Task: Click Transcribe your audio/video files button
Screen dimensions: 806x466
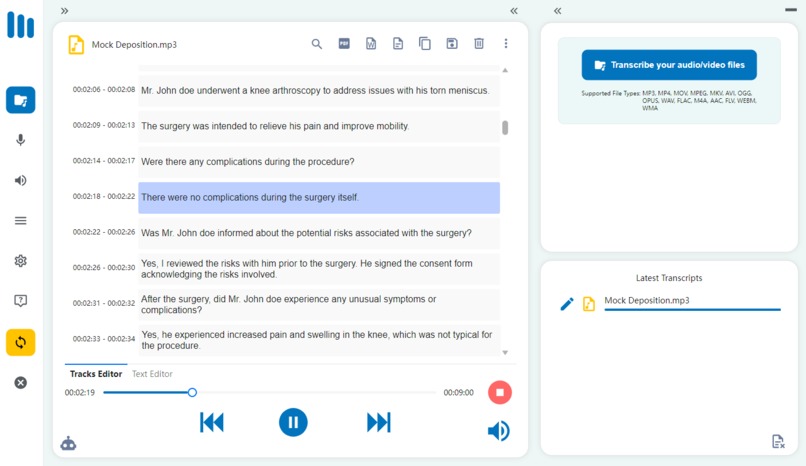Action: [x=669, y=65]
